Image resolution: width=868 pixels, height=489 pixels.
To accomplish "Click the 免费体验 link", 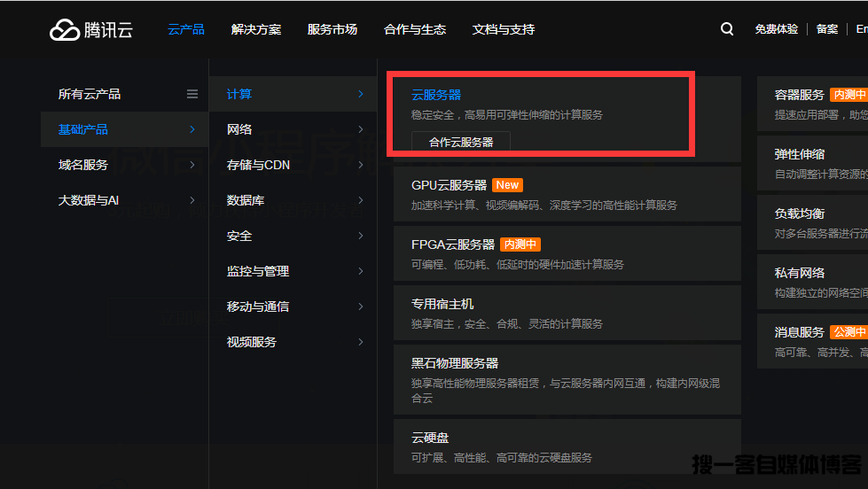I will 776,29.
